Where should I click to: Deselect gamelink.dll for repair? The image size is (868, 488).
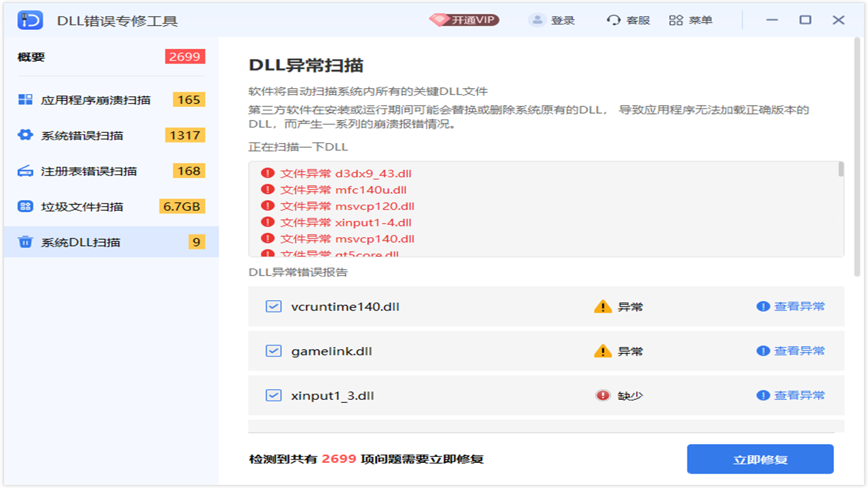(x=273, y=351)
